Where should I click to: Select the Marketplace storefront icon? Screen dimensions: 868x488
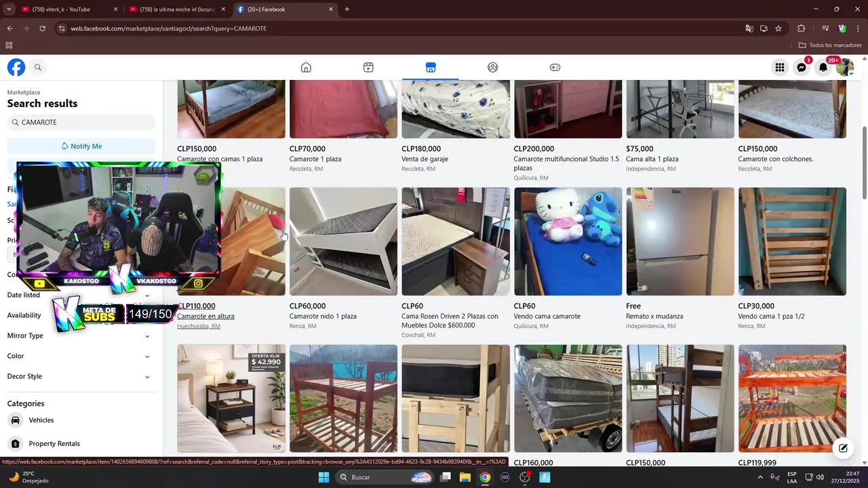431,67
